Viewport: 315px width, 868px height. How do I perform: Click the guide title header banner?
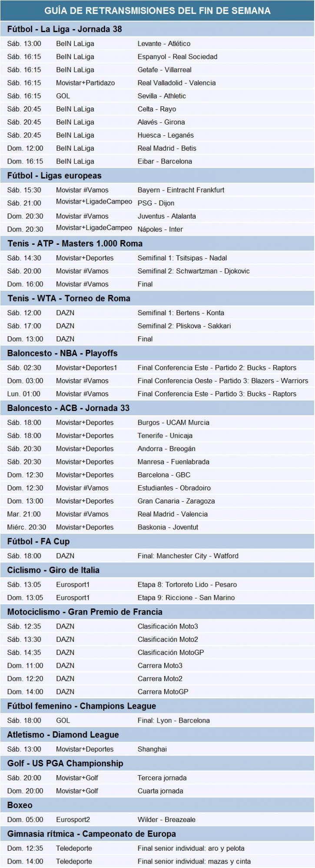tap(157, 10)
